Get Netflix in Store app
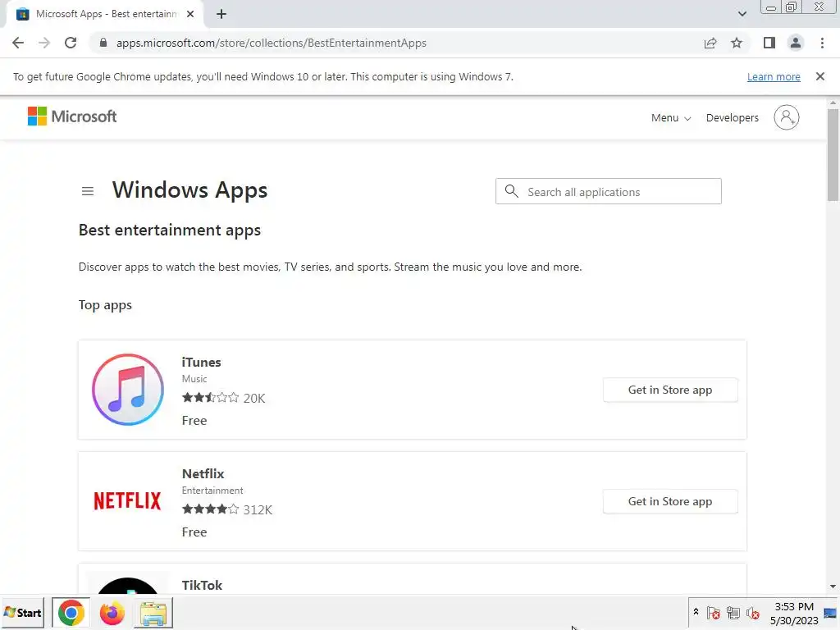Viewport: 840px width, 630px height. pos(670,501)
